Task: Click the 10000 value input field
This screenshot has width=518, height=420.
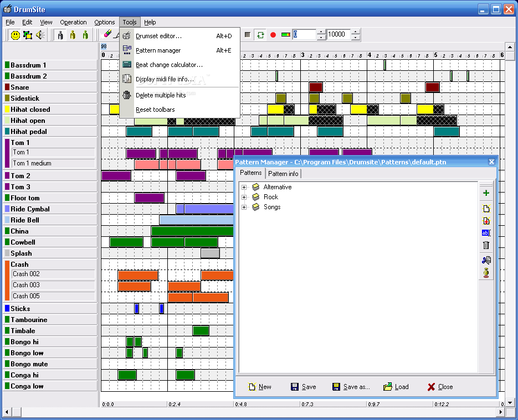Action: [x=339, y=34]
